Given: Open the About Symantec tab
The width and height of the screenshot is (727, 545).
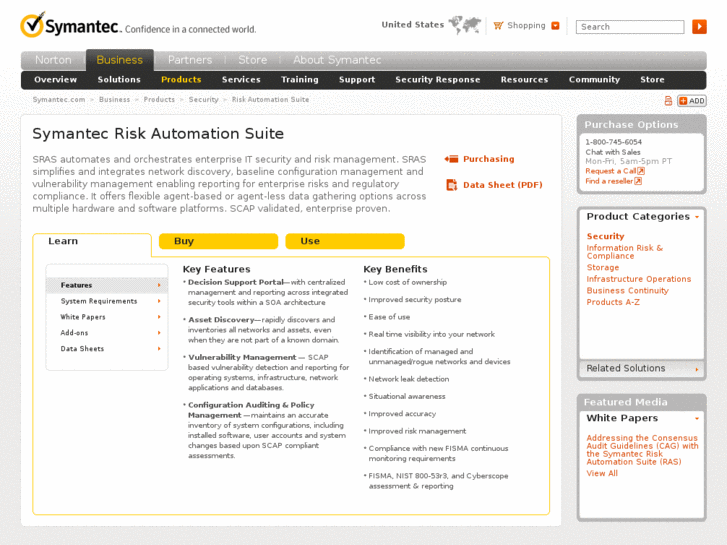Looking at the screenshot, I should pyautogui.click(x=337, y=60).
